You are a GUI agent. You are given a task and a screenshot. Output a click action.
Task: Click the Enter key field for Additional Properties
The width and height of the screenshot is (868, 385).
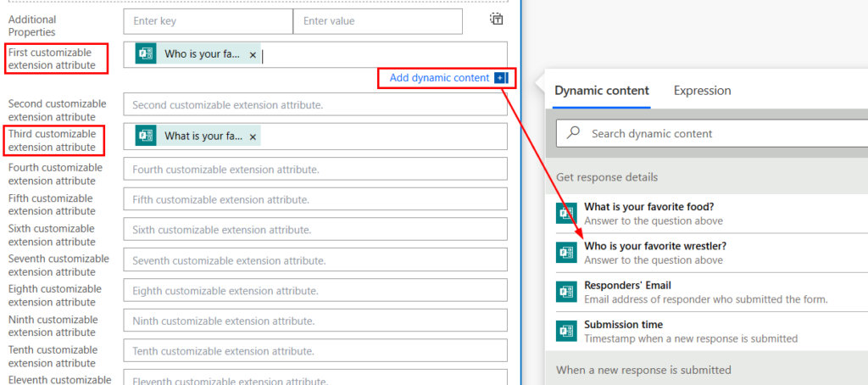pyautogui.click(x=208, y=21)
